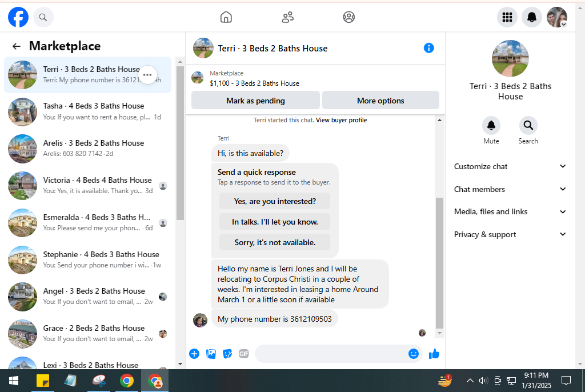This screenshot has width=585, height=392.
Task: Choose a sticker icon
Action: coord(227,354)
